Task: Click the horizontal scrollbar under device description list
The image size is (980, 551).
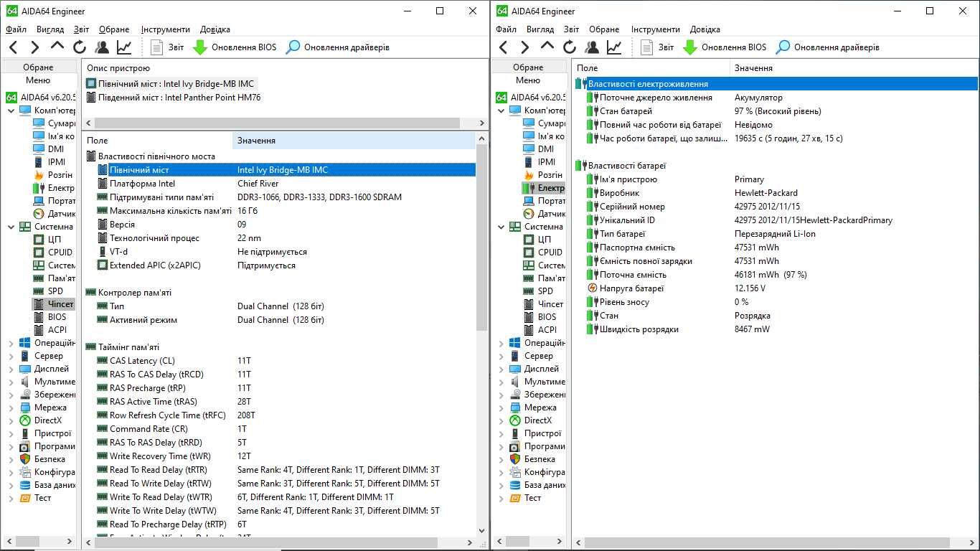Action: [278, 123]
